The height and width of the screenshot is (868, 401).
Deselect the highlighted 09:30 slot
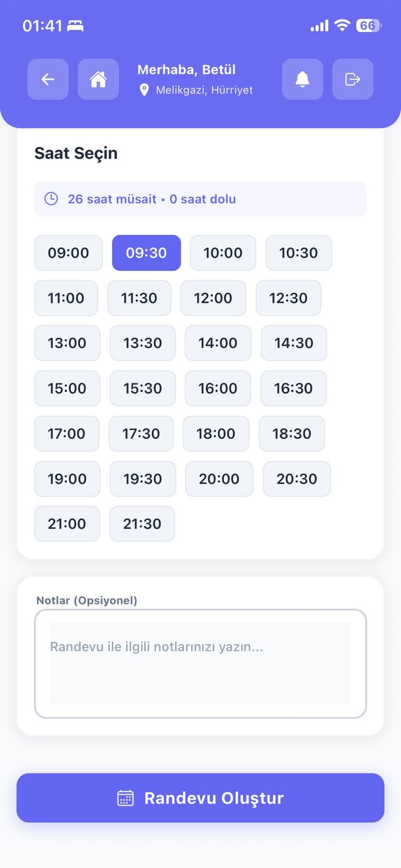146,253
